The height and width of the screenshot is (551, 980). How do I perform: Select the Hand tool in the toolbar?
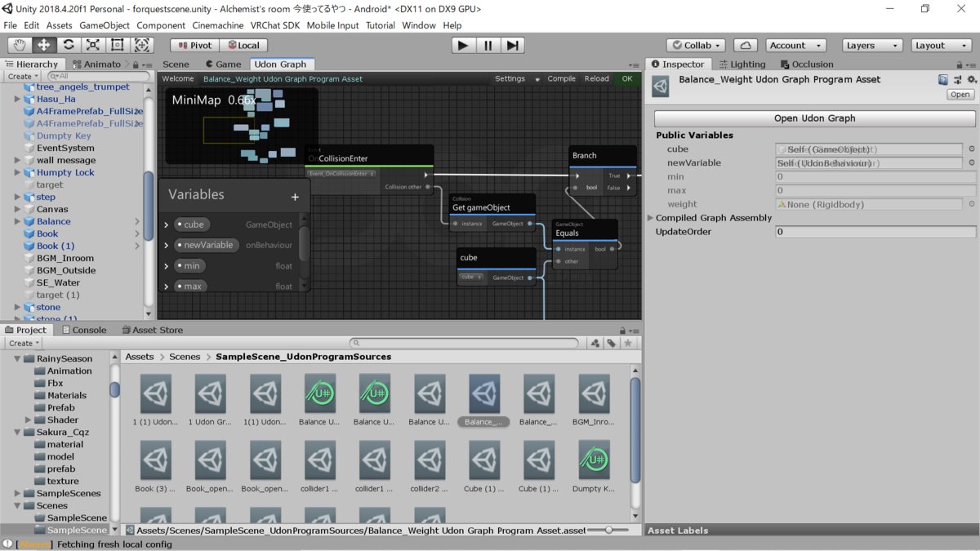pyautogui.click(x=20, y=46)
